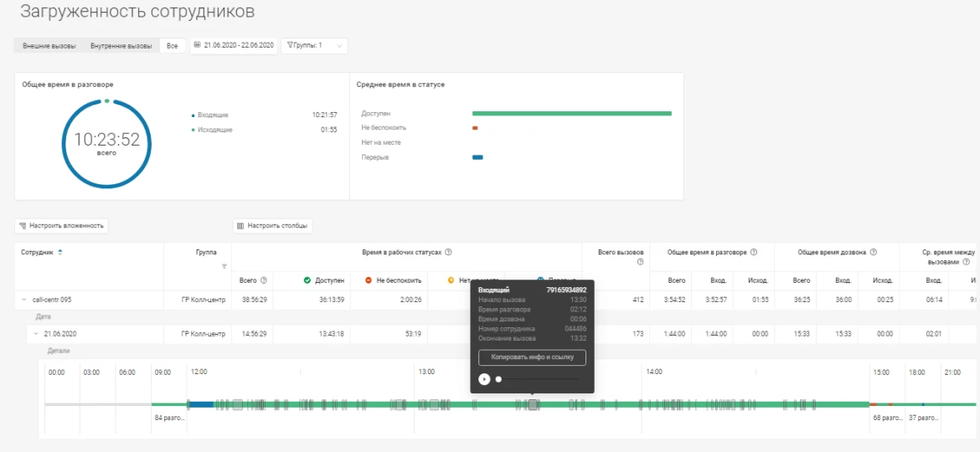Viewport: 980px width, 452px height.
Task: Collapse the 21.06.2020 date row
Action: point(36,334)
